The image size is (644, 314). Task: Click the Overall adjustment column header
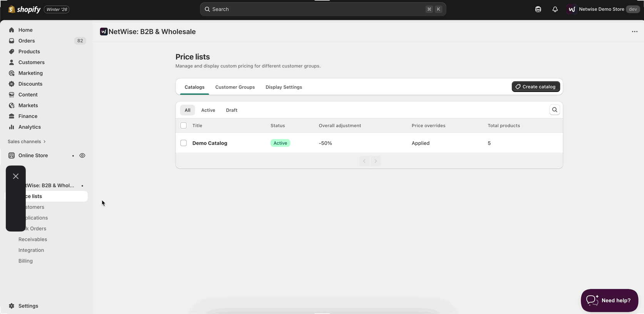coord(340,125)
